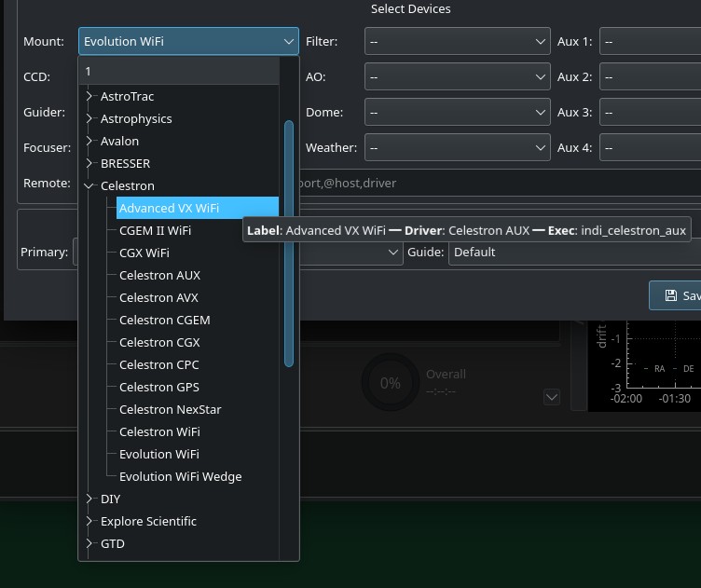Open the Aux 4 device dropdown
The height and width of the screenshot is (588, 701).
point(650,147)
